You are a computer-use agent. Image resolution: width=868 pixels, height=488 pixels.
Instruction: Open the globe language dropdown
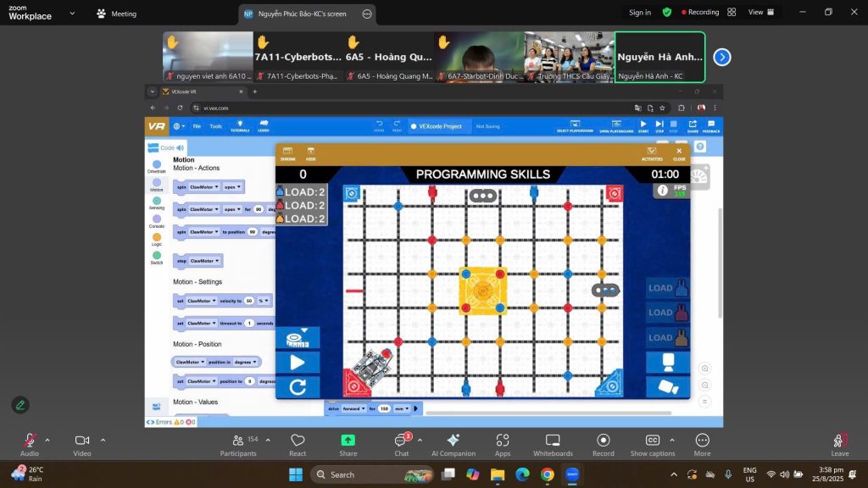point(179,126)
